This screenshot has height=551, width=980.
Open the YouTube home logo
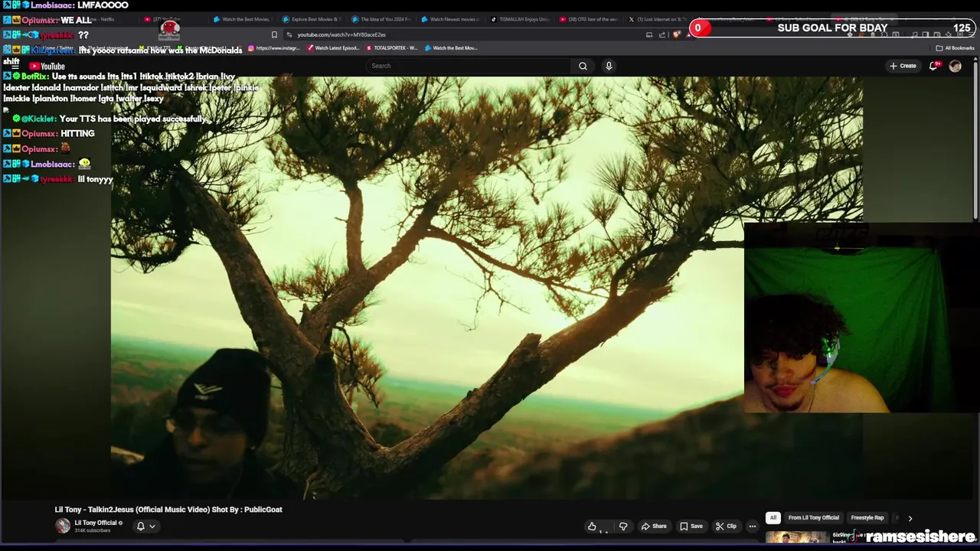47,67
